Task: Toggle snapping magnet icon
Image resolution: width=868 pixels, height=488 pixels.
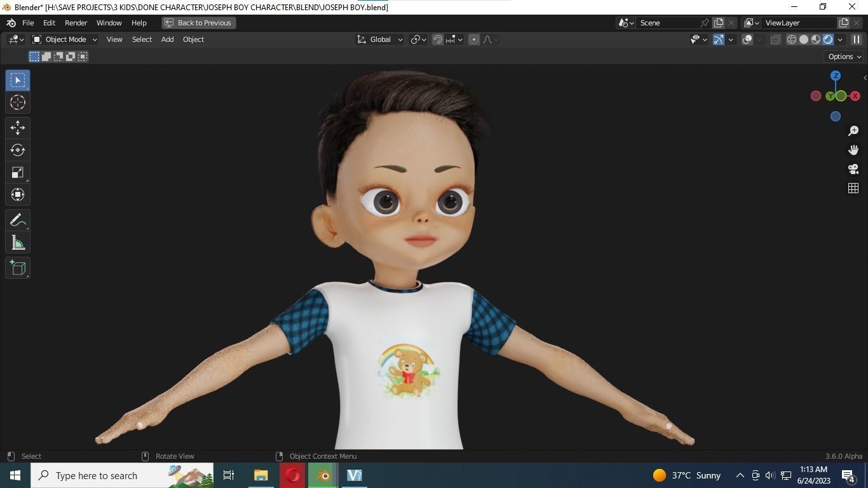Action: coord(438,39)
